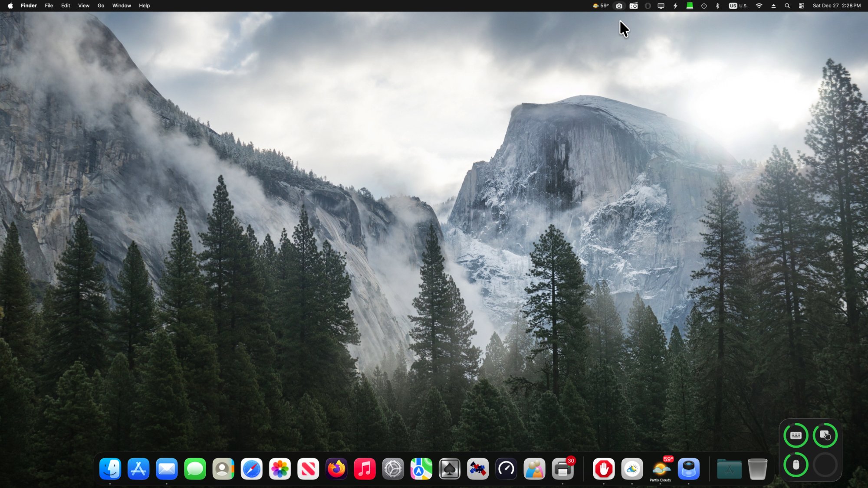Click the date and time clock
This screenshot has height=488, width=868.
pyautogui.click(x=836, y=6)
